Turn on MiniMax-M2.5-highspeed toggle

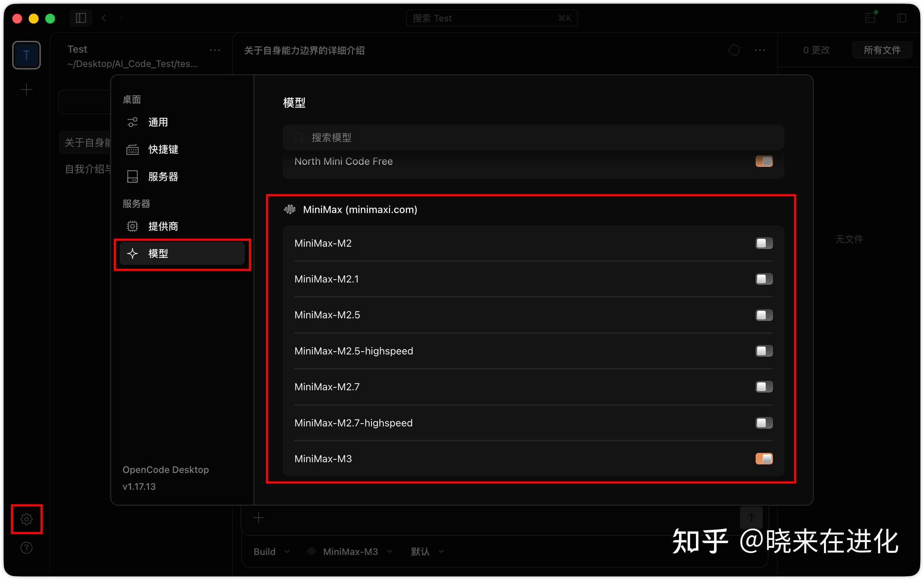[764, 351]
